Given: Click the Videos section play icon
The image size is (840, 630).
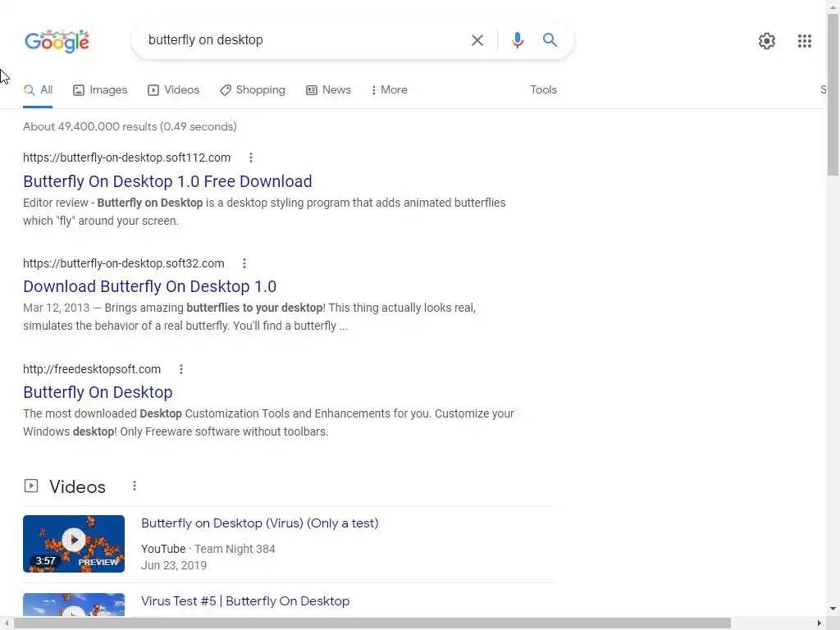Looking at the screenshot, I should tap(31, 486).
